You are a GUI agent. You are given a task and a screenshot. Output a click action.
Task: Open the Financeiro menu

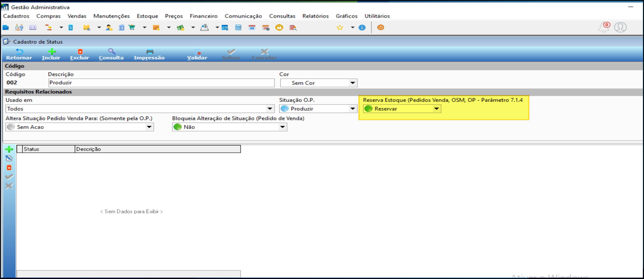[x=204, y=16]
